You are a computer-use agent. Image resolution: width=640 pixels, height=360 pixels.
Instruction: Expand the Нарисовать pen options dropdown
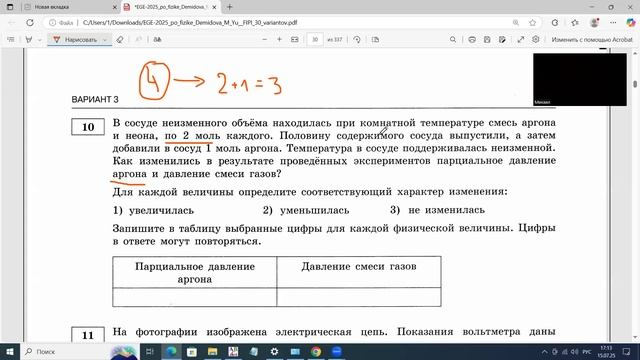[105, 40]
